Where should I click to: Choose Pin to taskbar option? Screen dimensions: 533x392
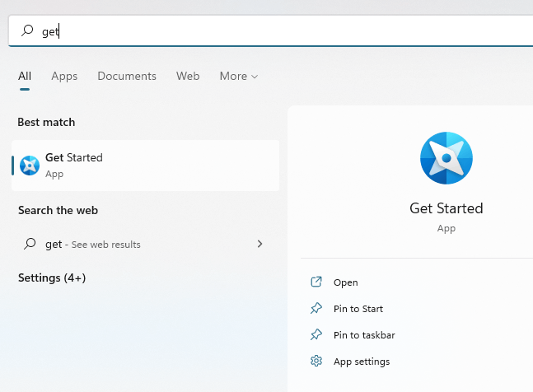(364, 335)
